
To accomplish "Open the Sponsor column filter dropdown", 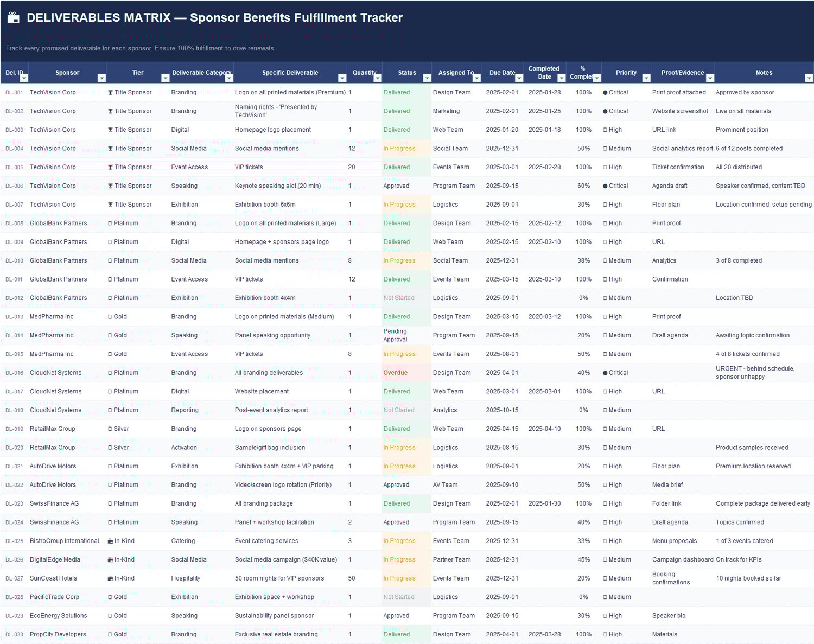I will 101,78.
